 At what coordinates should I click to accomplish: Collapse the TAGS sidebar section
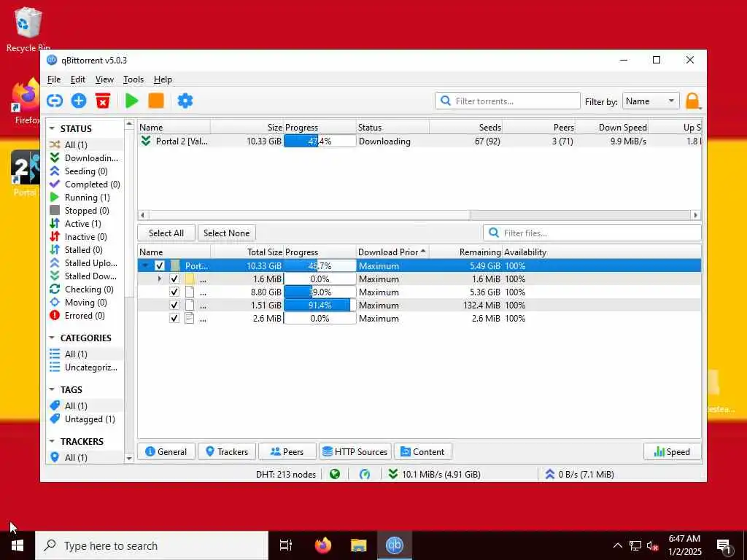[x=52, y=389]
